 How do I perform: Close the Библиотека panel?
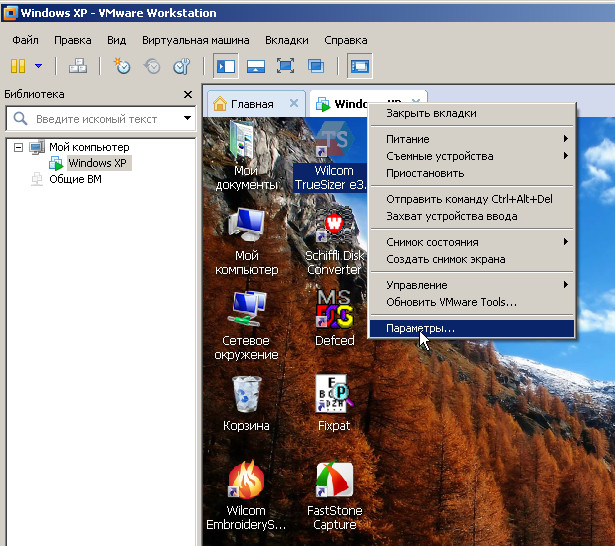click(x=188, y=95)
